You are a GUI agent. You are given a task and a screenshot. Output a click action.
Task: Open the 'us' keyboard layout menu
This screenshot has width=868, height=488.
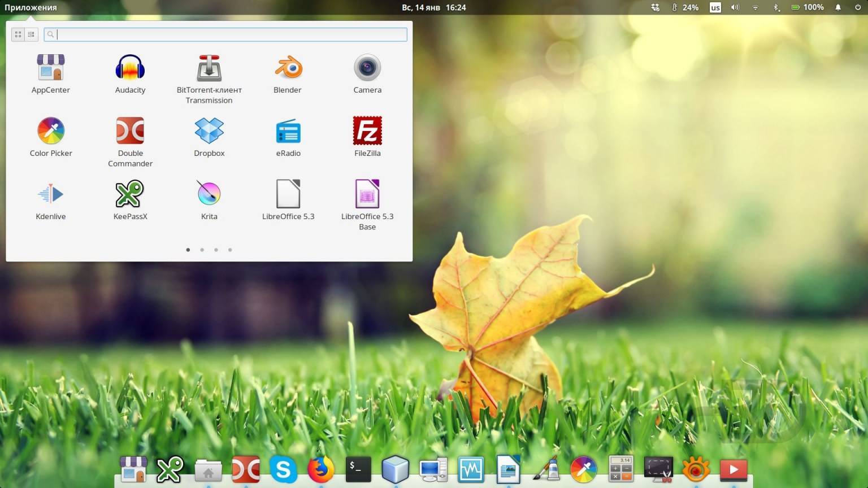click(x=715, y=7)
